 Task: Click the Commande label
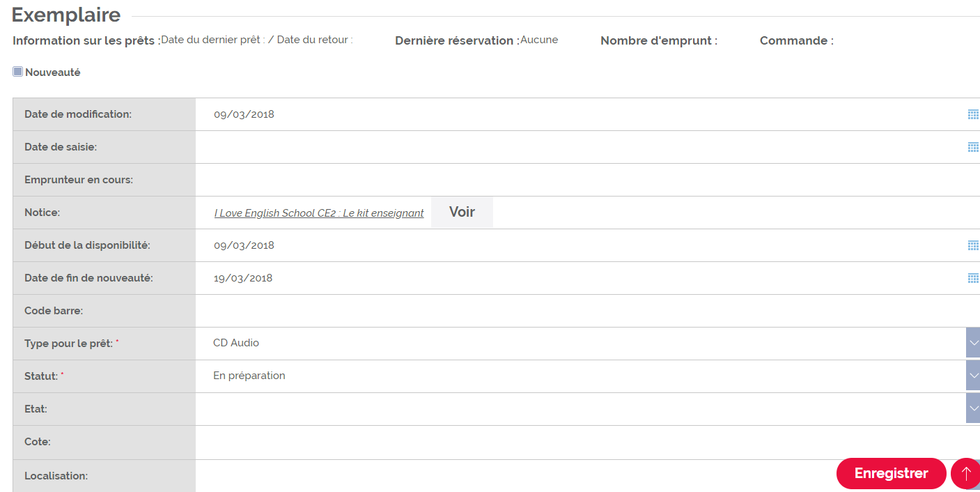click(x=797, y=40)
